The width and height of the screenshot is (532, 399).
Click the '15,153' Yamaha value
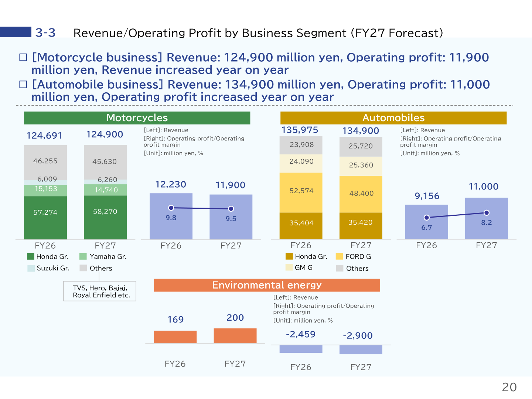[x=46, y=189]
